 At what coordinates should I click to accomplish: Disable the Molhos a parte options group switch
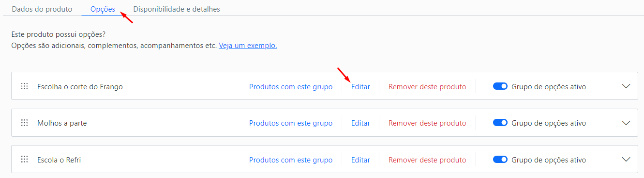click(x=500, y=123)
